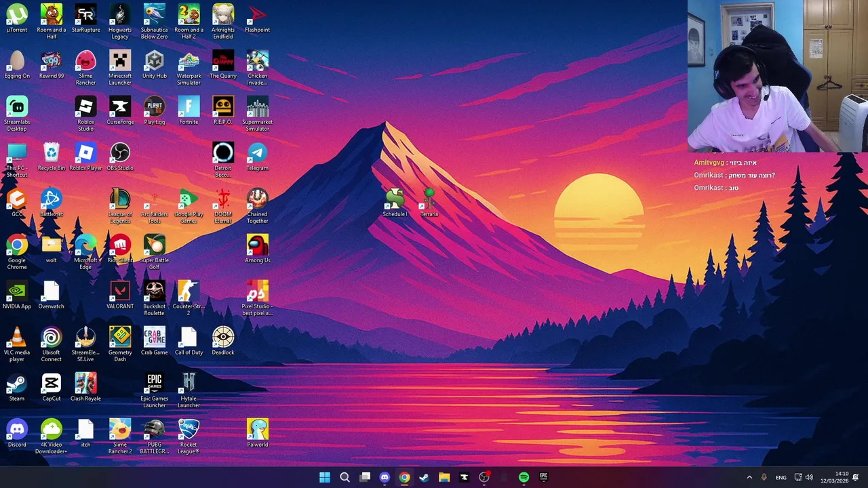Click the Buckshot Roulette icon
Viewport: 868px width, 488px height.
(154, 298)
